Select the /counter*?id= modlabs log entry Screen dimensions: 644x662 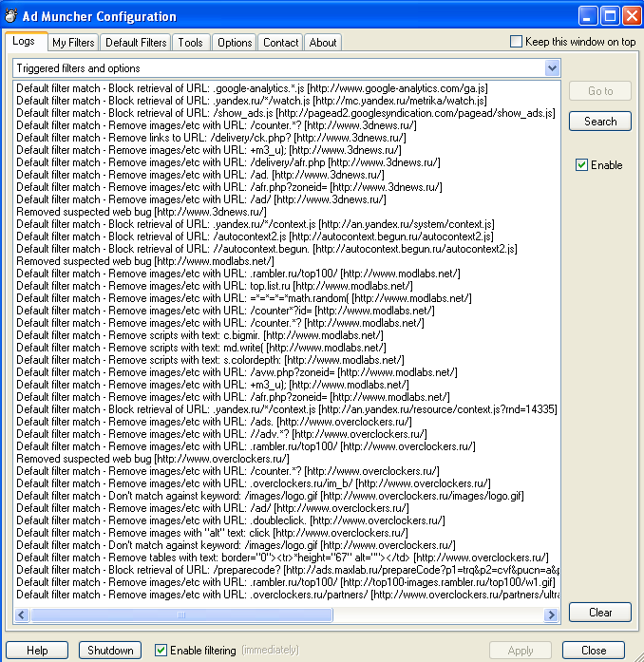point(225,311)
